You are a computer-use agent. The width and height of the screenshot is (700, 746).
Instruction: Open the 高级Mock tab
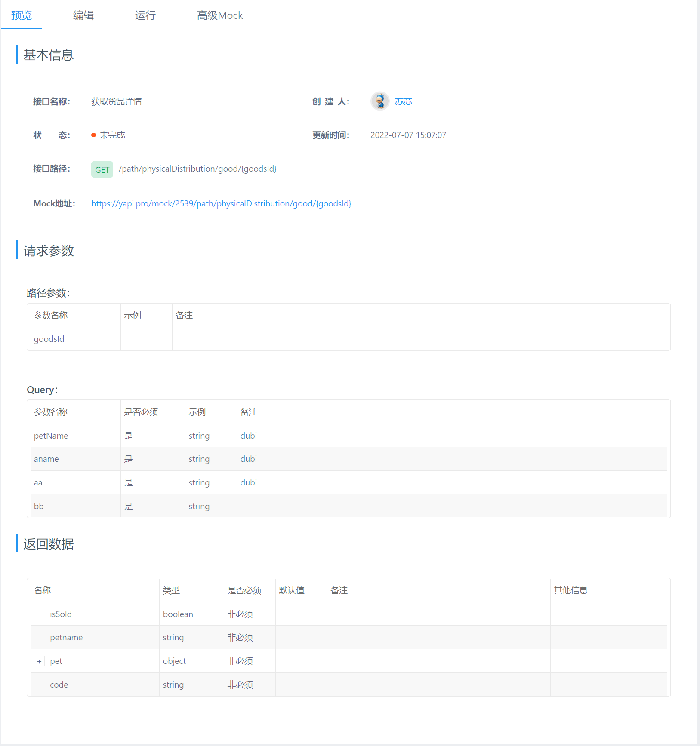[x=220, y=15]
